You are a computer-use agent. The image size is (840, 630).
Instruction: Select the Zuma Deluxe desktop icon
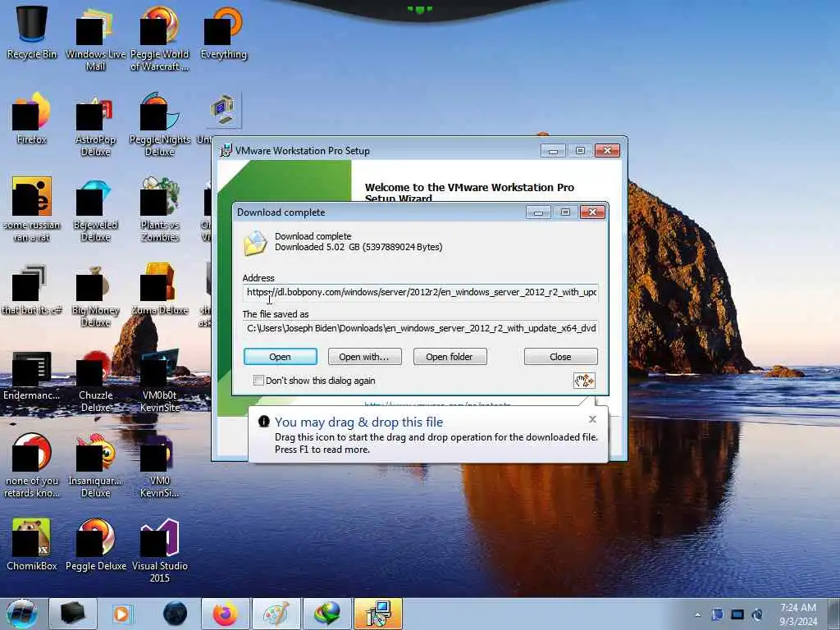(x=160, y=290)
